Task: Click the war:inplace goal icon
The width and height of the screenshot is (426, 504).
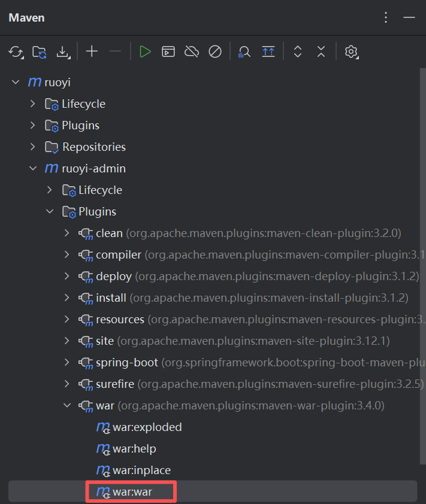Action: point(103,470)
